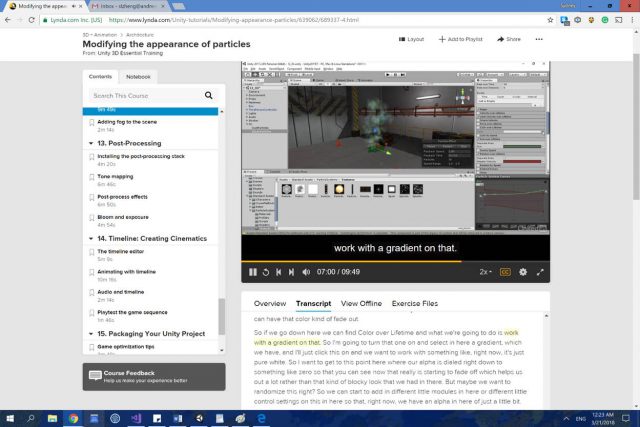Enter fullscreen video mode

(x=540, y=272)
